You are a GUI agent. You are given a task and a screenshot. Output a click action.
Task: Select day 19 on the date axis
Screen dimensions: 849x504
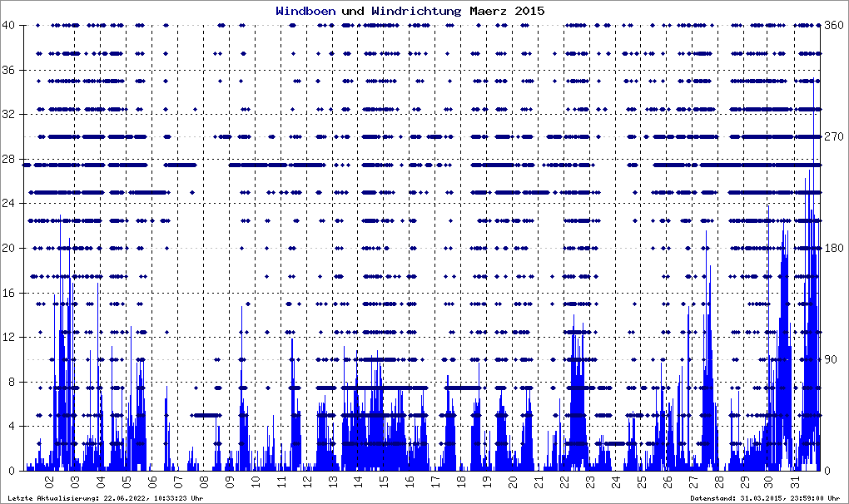486,483
